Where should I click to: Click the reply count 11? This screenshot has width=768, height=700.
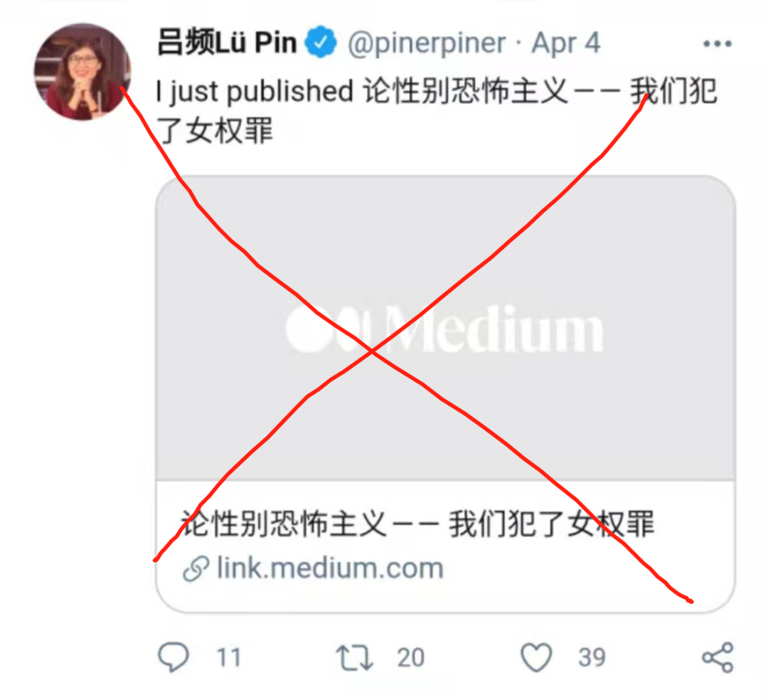[x=229, y=657]
